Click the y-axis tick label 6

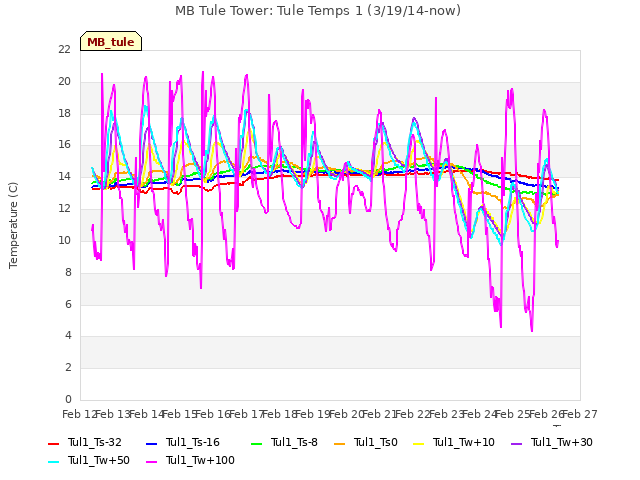[x=68, y=304]
